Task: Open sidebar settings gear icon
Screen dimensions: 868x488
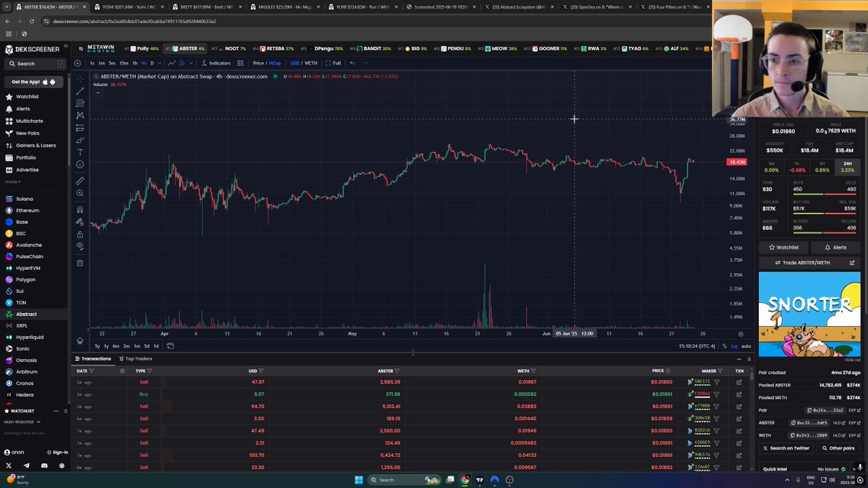Action: click(61, 466)
